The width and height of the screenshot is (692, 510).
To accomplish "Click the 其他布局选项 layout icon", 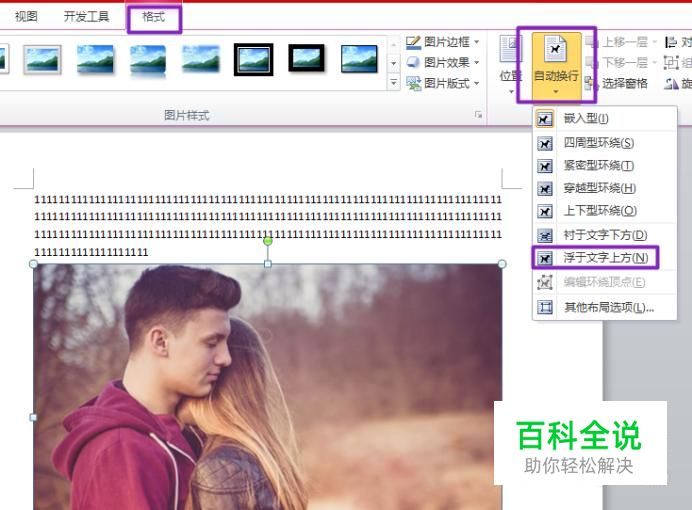I will (x=545, y=307).
